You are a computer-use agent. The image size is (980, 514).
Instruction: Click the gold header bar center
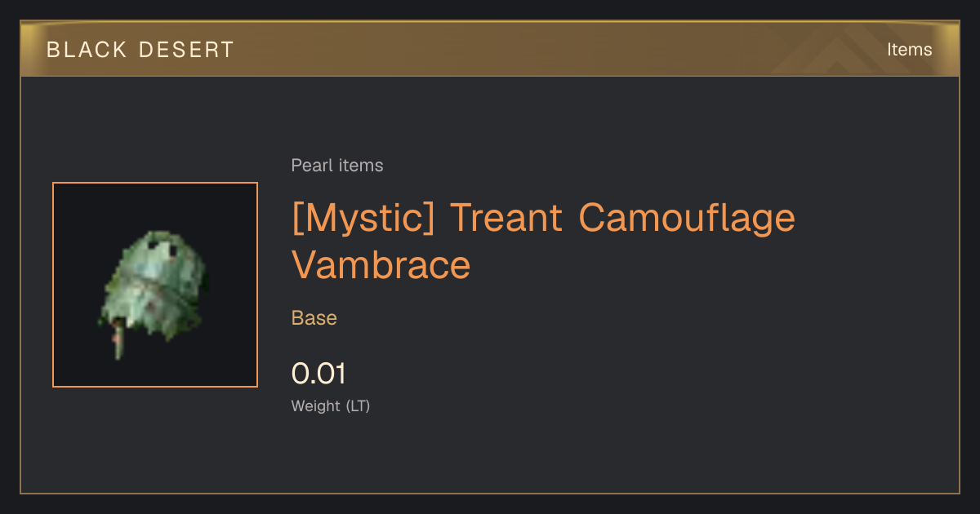click(490, 49)
